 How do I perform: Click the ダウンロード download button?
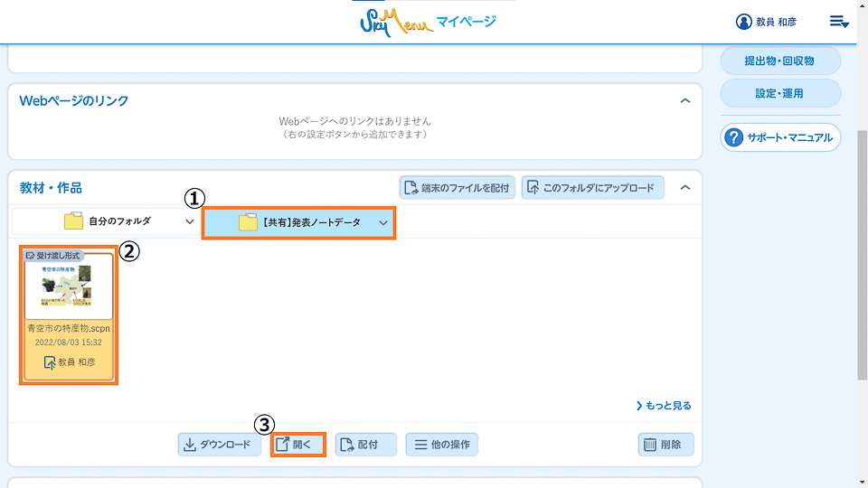coord(216,445)
